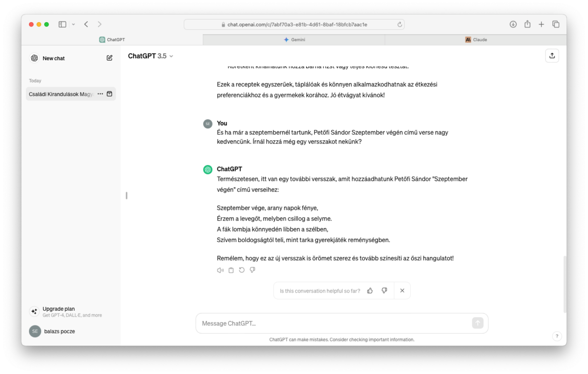Switch to the Claude tab
588x374 pixels.
click(476, 40)
